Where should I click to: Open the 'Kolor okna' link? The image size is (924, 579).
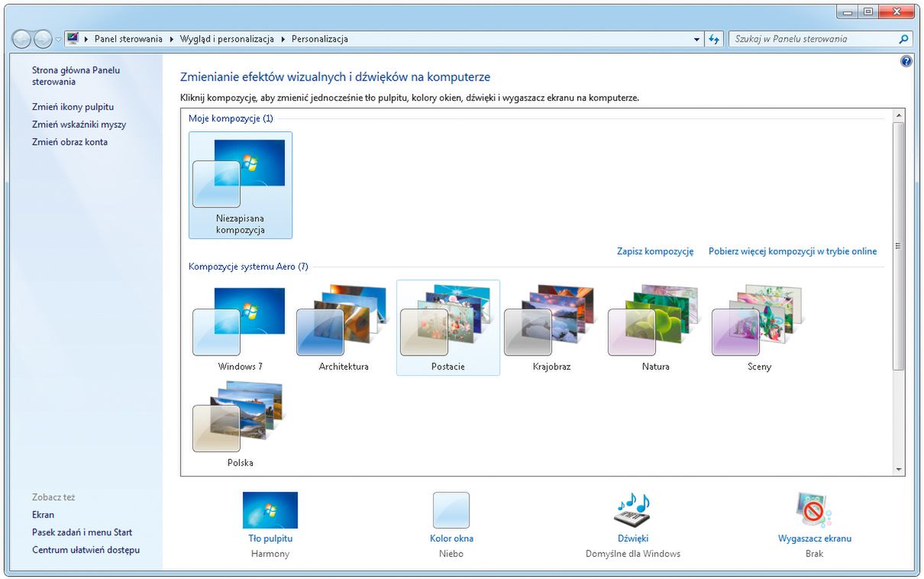pos(451,539)
